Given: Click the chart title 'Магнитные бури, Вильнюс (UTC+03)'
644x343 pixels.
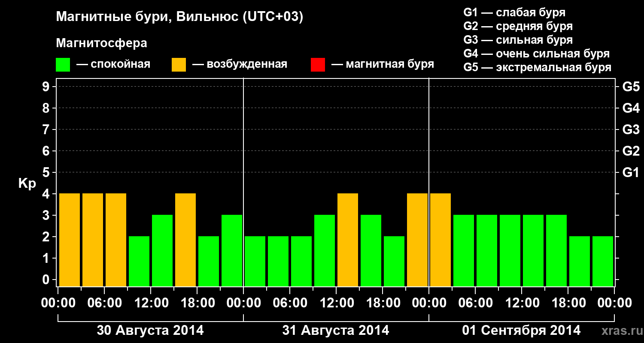Looking at the screenshot, I should point(179,17).
